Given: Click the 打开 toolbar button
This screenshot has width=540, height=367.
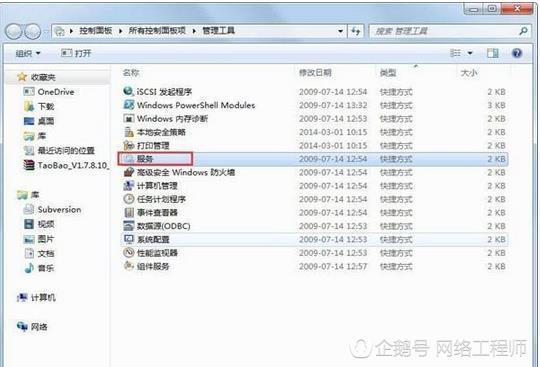Looking at the screenshot, I should pos(76,53).
